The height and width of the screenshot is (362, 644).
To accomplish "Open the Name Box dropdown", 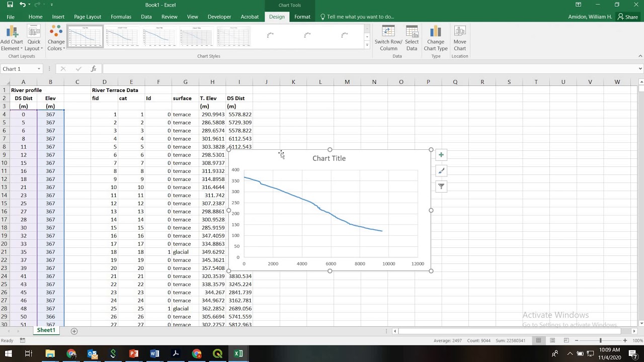I will point(38,69).
